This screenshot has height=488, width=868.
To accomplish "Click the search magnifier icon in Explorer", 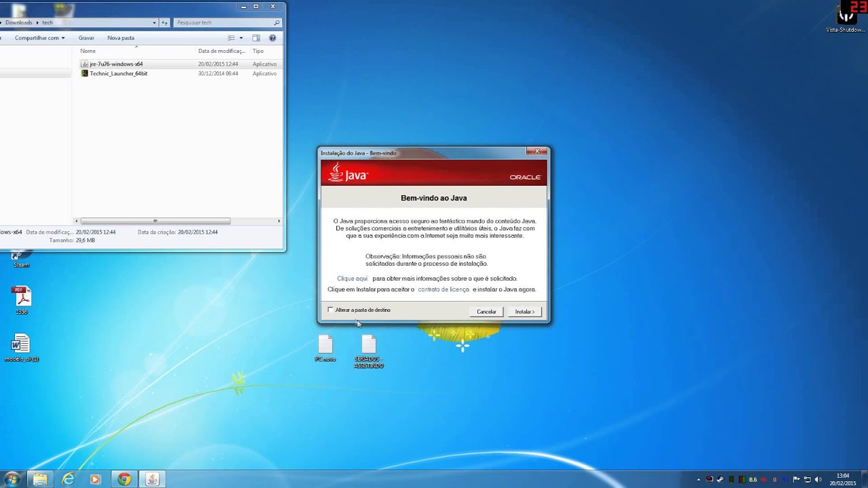I will [x=277, y=22].
